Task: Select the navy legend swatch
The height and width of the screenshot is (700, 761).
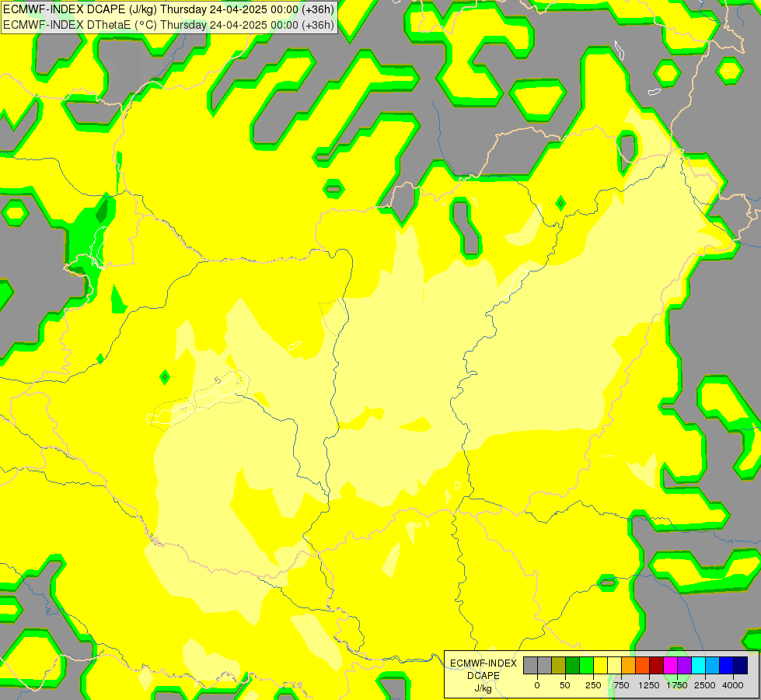Action: [740, 665]
